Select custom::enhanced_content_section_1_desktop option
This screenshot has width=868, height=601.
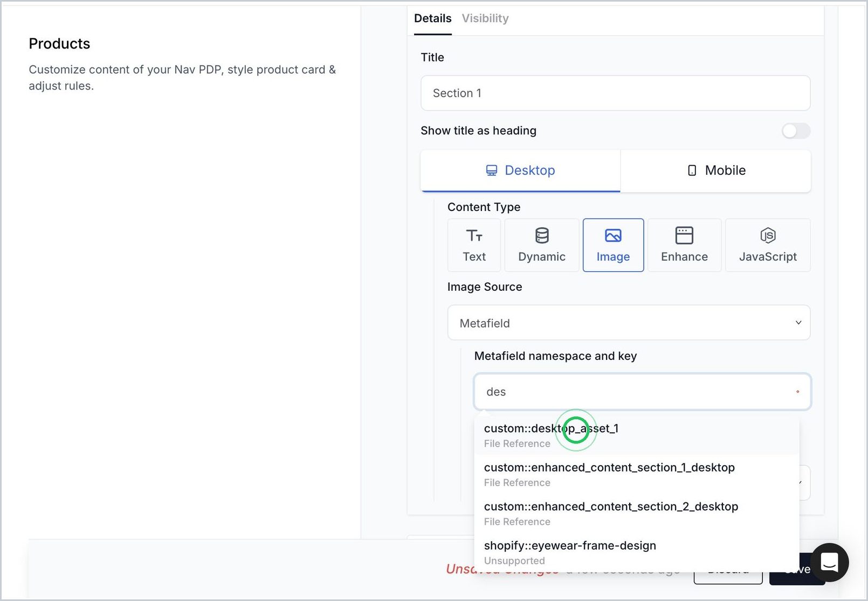(636, 474)
